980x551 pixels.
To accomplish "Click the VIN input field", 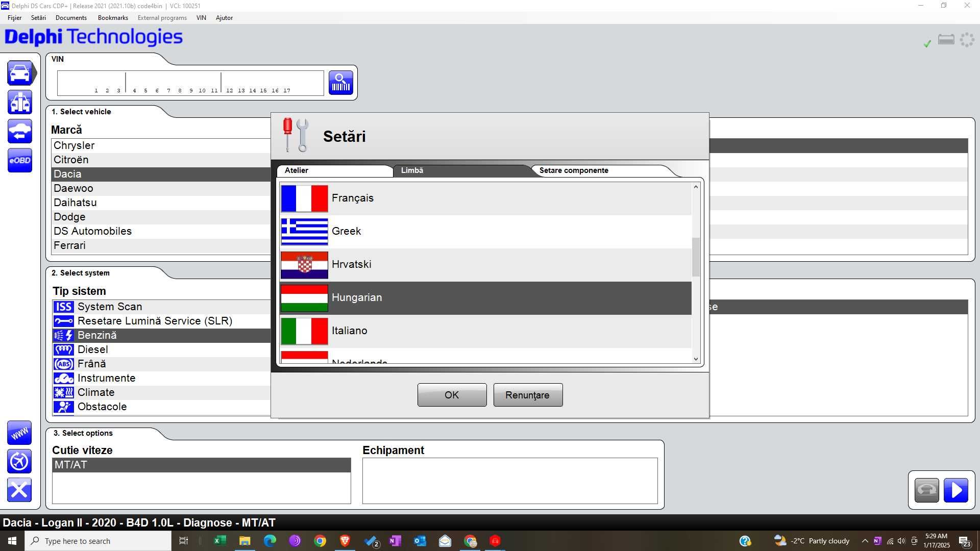I will click(190, 83).
